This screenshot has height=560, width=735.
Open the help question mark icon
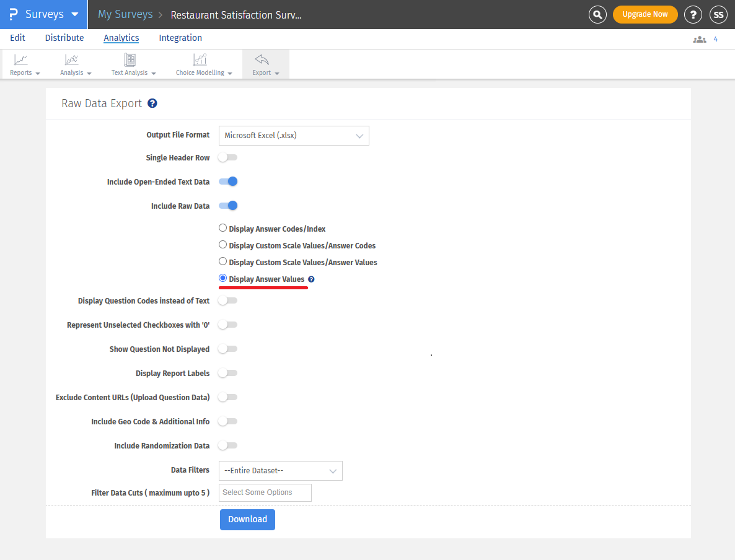click(693, 14)
